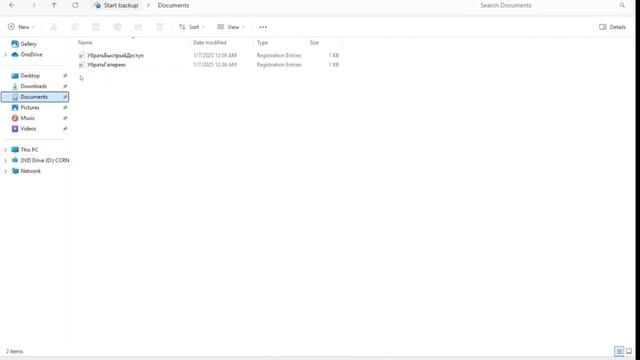Click the pin icon beside Videos
This screenshot has height=360, width=640.
click(x=65, y=129)
